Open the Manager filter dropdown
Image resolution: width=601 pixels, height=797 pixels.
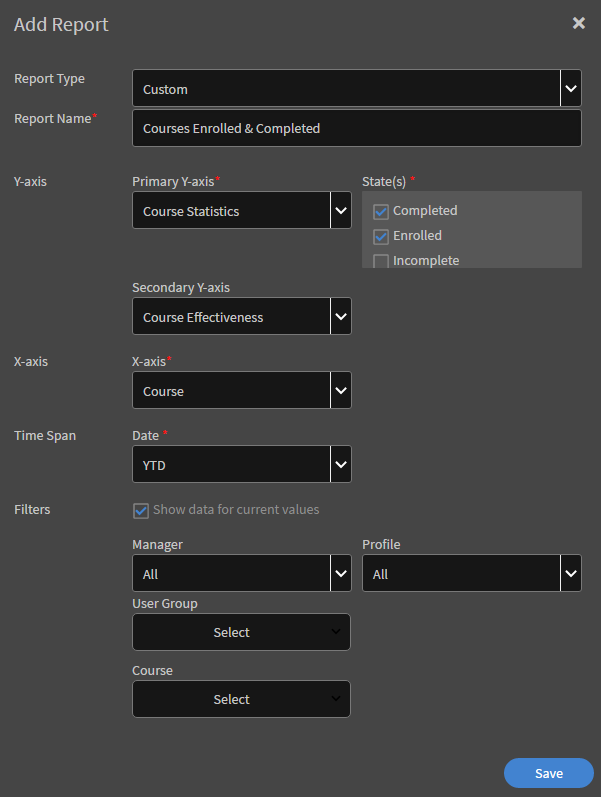(x=341, y=574)
